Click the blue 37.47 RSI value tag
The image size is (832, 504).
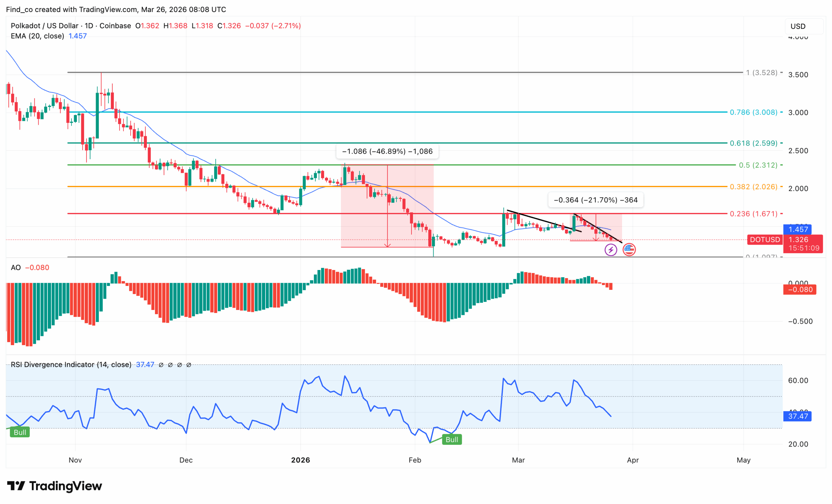pyautogui.click(x=797, y=416)
